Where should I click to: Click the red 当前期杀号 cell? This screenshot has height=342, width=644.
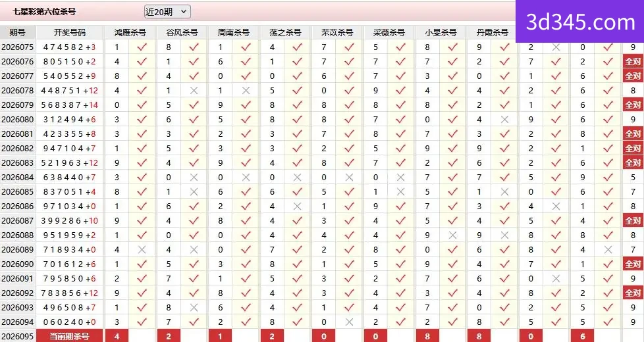69,336
